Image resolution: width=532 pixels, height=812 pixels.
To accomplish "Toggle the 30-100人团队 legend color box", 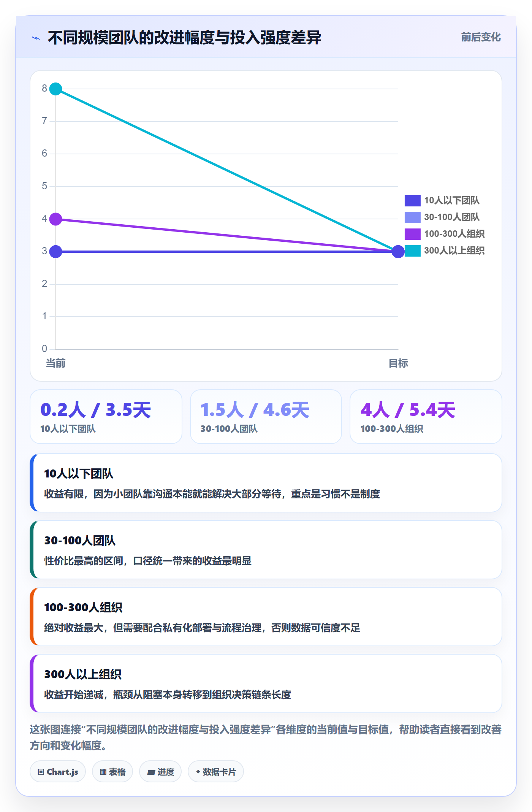I will tap(412, 217).
